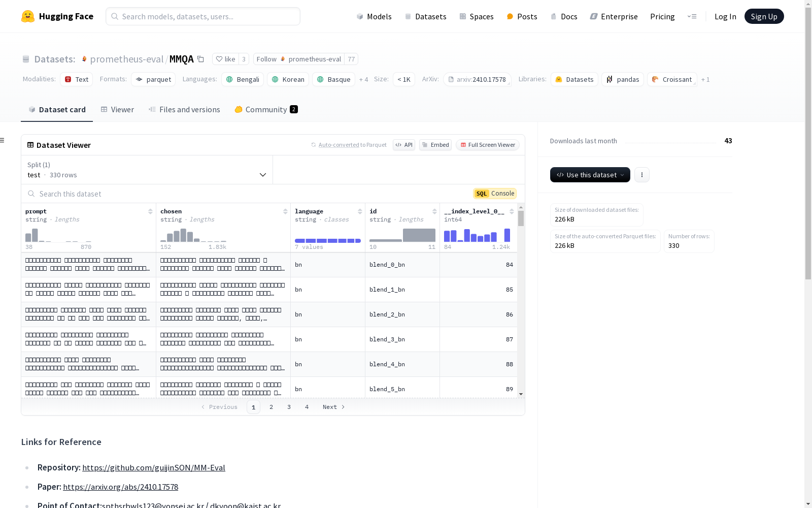The width and height of the screenshot is (812, 508).
Task: Click Next page in the pagination
Action: coord(334,407)
